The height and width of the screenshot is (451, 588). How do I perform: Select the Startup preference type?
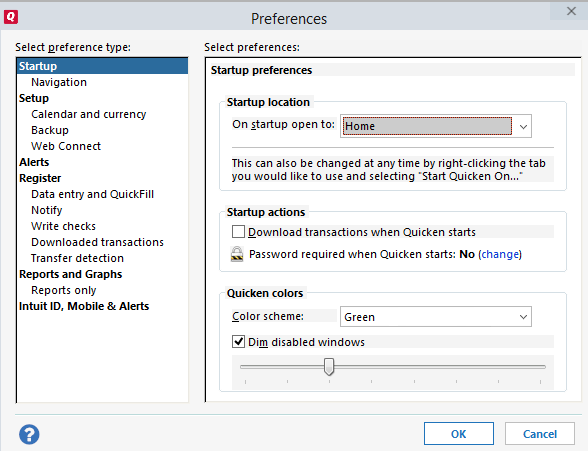(x=102, y=66)
